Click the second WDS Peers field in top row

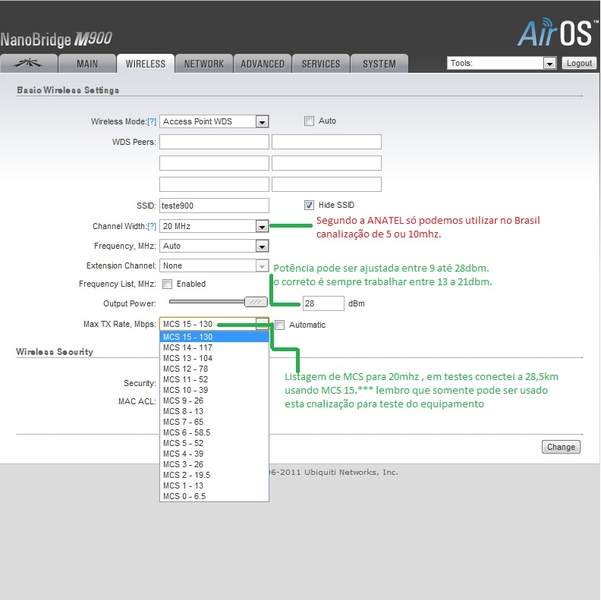click(x=327, y=142)
